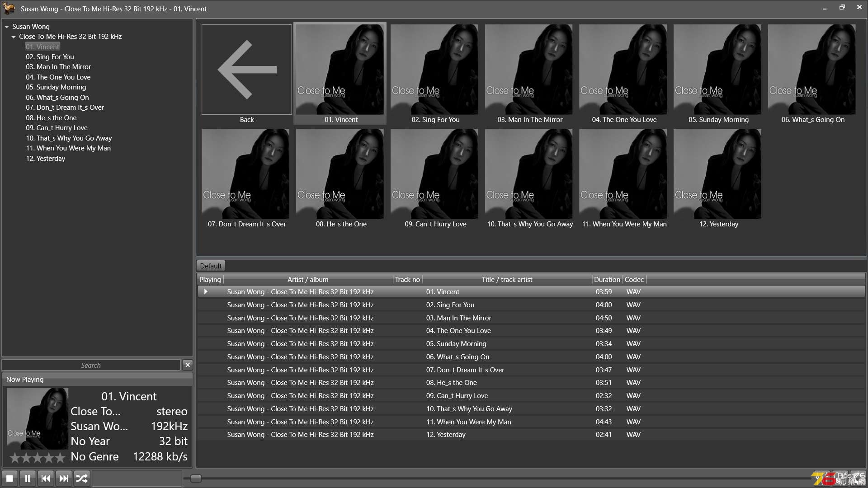The height and width of the screenshot is (488, 868).
Task: Sort playlist by Title / track artist header
Action: [507, 280]
